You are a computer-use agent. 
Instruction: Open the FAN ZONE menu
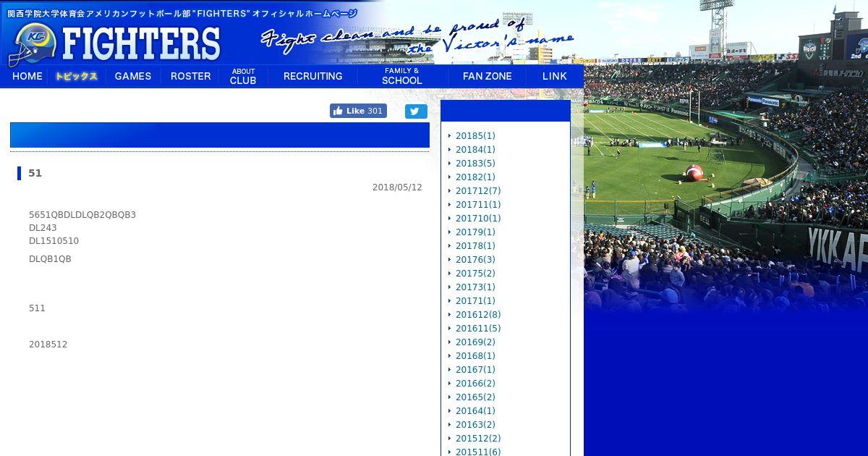click(488, 76)
